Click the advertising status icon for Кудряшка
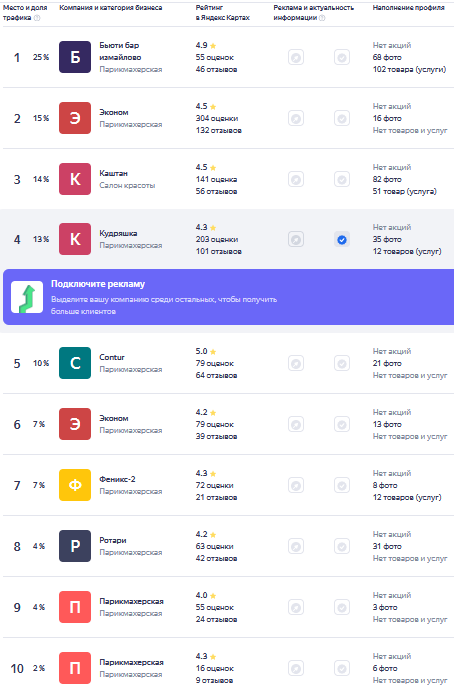Screen dimensions: 454x688 [x=296, y=240]
